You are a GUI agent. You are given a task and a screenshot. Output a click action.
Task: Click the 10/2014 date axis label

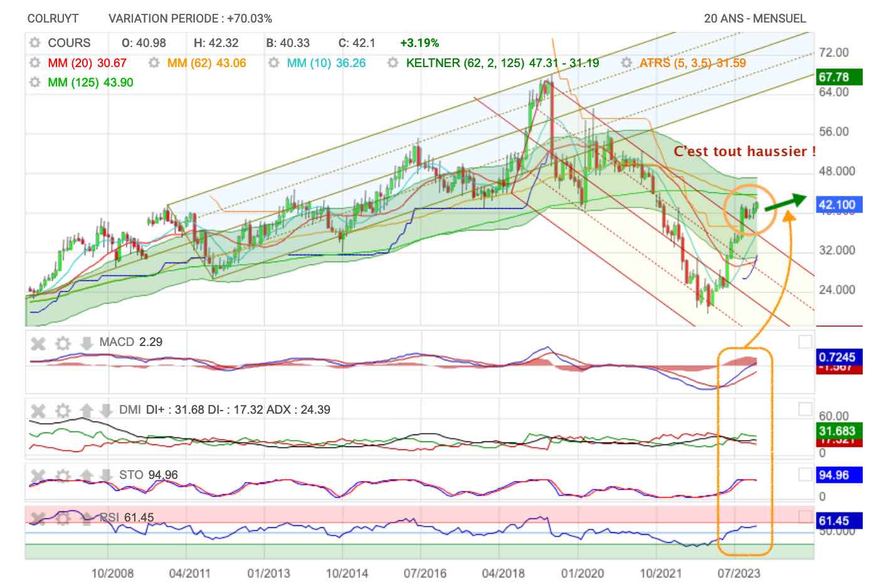tap(347, 574)
